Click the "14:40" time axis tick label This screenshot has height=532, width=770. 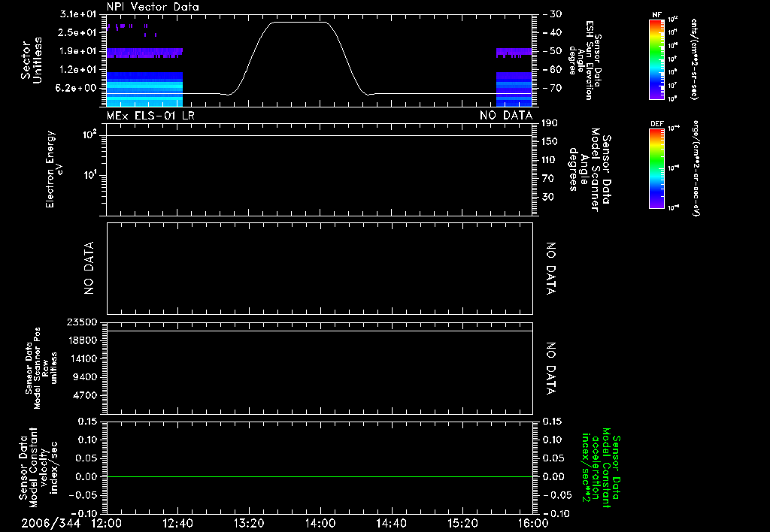(x=391, y=523)
